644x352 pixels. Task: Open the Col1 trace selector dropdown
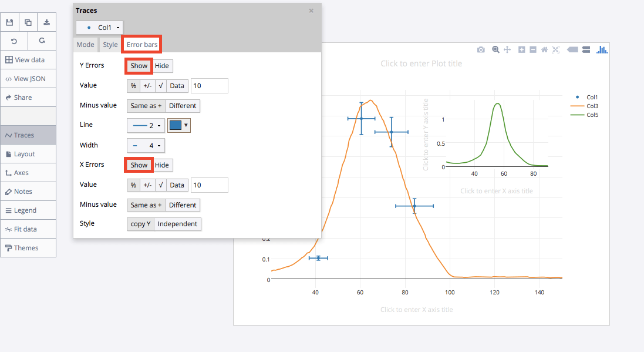click(99, 28)
